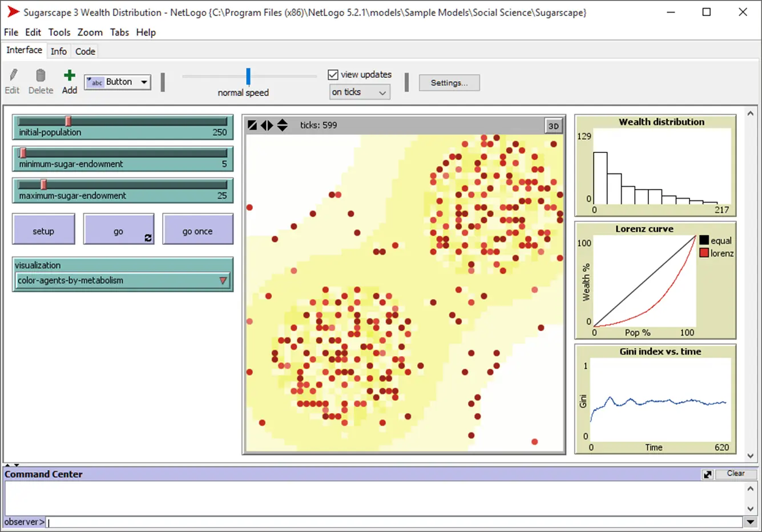Viewport: 762px width, 532px height.
Task: Click the up-down arrows icon in view header
Action: click(x=283, y=125)
